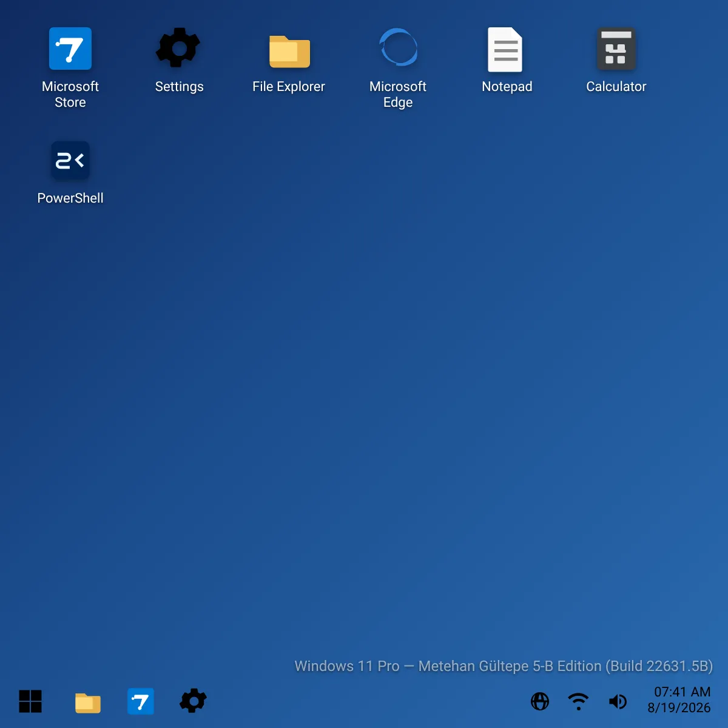The height and width of the screenshot is (728, 728).
Task: Open the Settings desktop shortcut
Action: pos(179,49)
